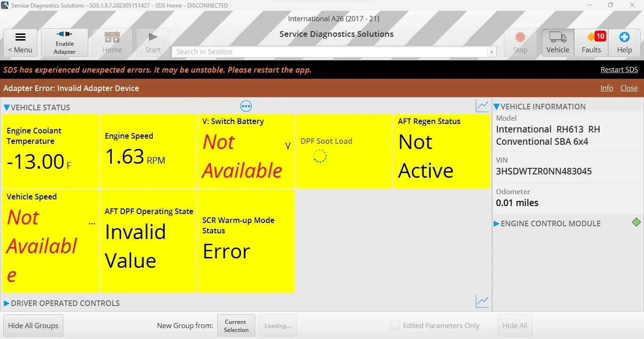
Task: Open Faults with the 10 badge
Action: 591,43
